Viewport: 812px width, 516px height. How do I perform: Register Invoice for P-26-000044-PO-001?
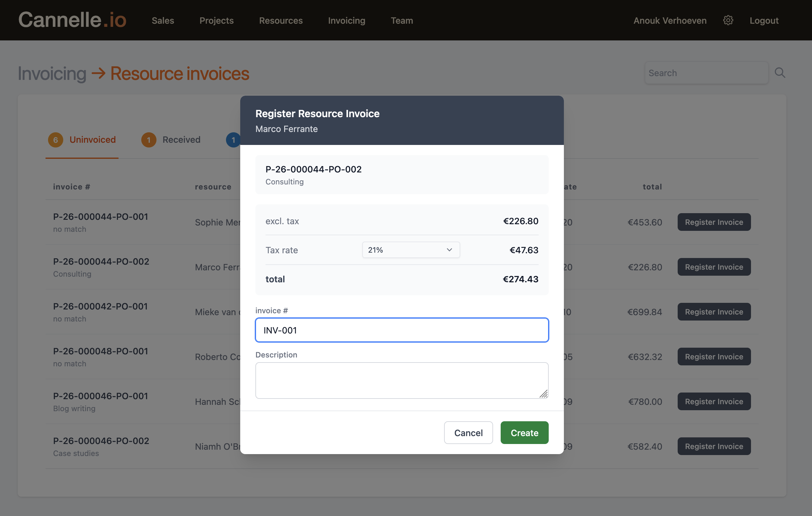coord(714,222)
